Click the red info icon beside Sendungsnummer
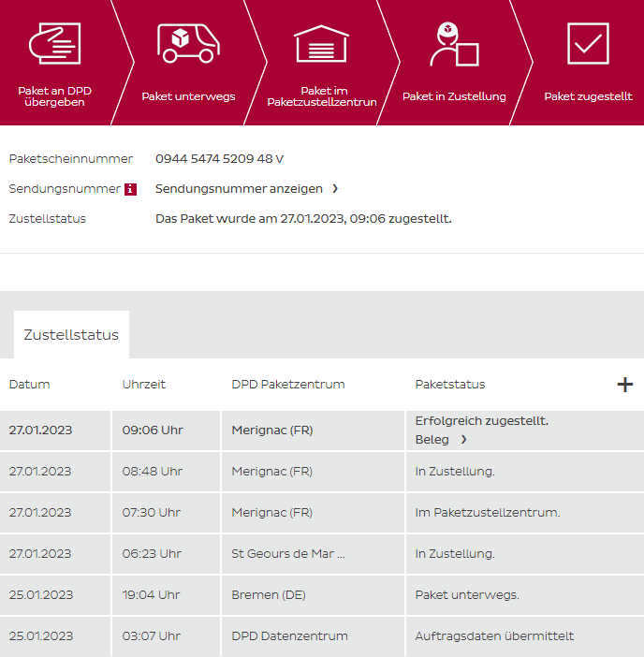Screen dimensions: 644x657 pyautogui.click(x=130, y=189)
